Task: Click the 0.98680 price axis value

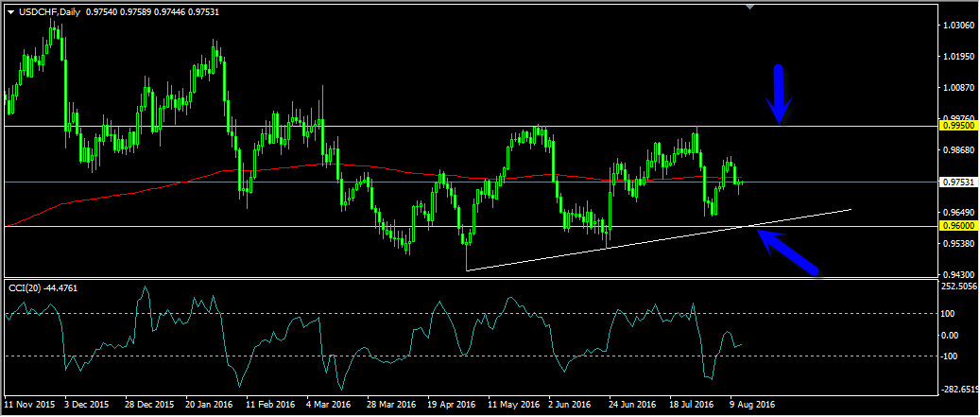Action: click(960, 150)
